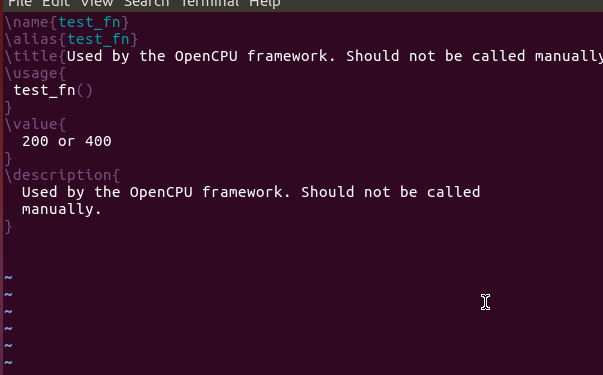Open the View menu
Image resolution: width=603 pixels, height=375 pixels.
(x=97, y=3)
